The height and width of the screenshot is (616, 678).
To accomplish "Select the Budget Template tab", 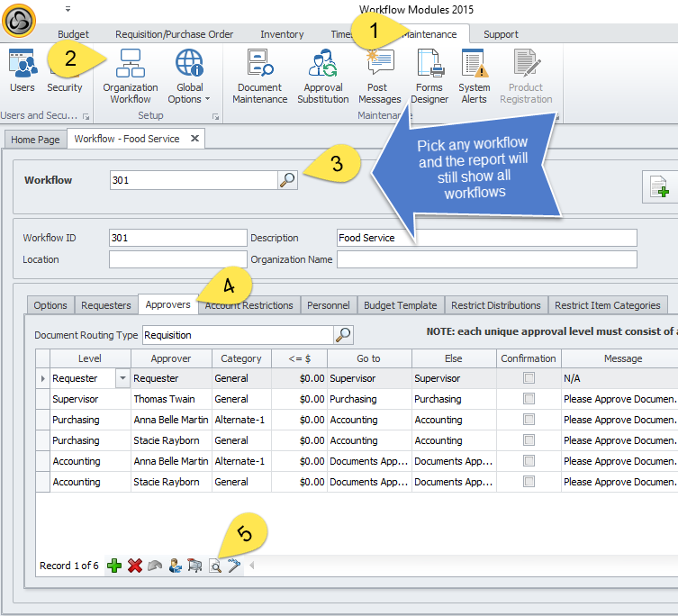I will (400, 305).
